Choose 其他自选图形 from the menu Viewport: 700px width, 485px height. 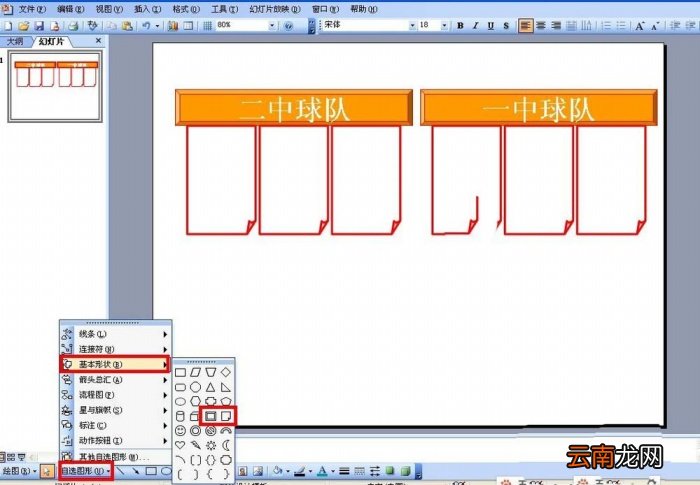click(115, 456)
